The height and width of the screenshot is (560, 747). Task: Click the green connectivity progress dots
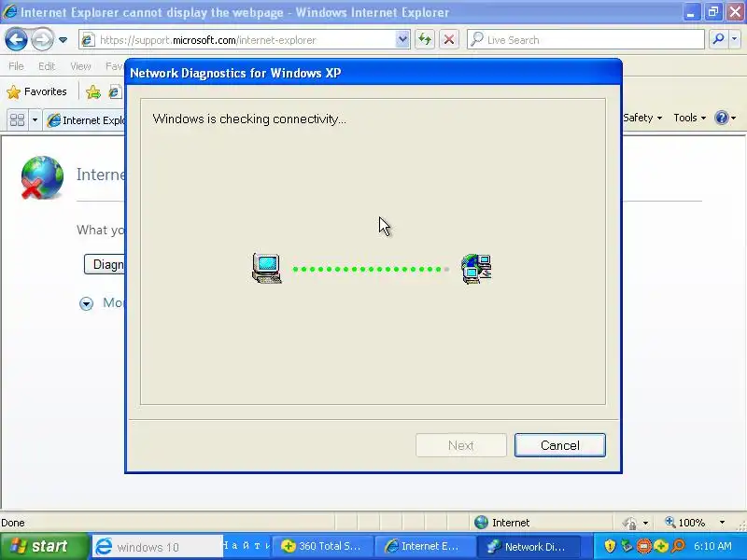(371, 269)
